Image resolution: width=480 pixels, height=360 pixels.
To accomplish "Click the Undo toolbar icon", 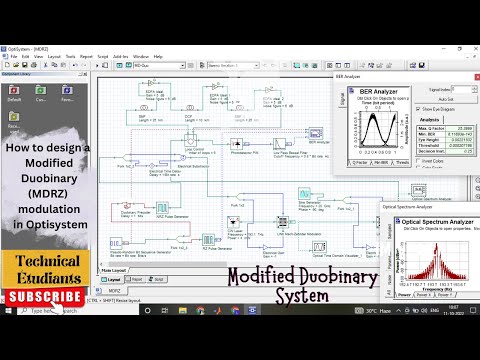I will 75,65.
